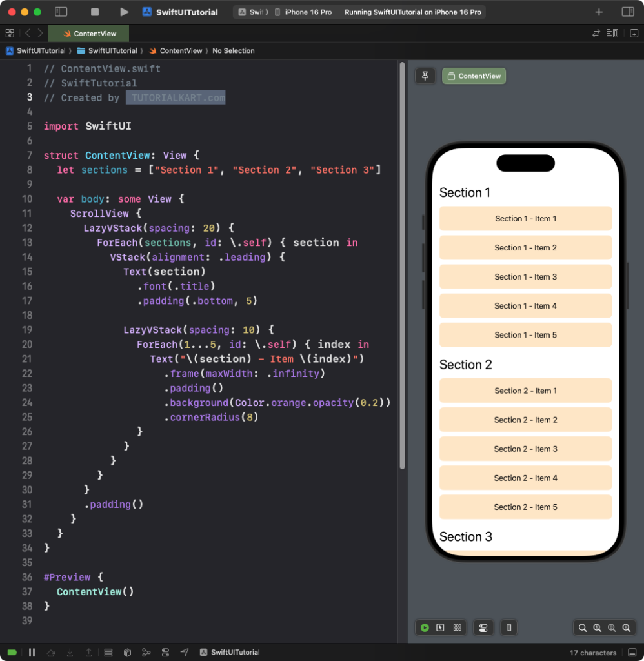Screen dimensions: 644x661
Task: Zoom the preview to actual size
Action: coord(597,627)
